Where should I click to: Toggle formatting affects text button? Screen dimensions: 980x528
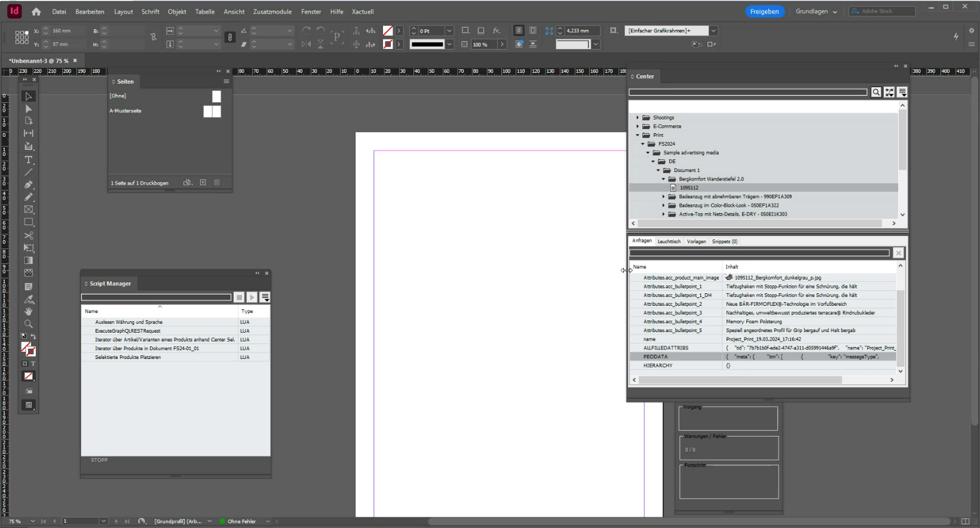pyautogui.click(x=33, y=363)
